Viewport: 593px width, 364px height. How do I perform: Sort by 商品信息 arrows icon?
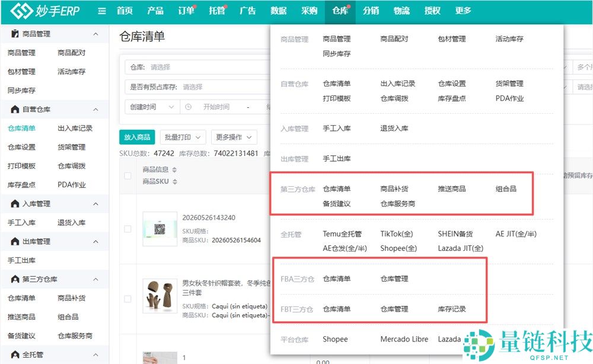tap(174, 170)
